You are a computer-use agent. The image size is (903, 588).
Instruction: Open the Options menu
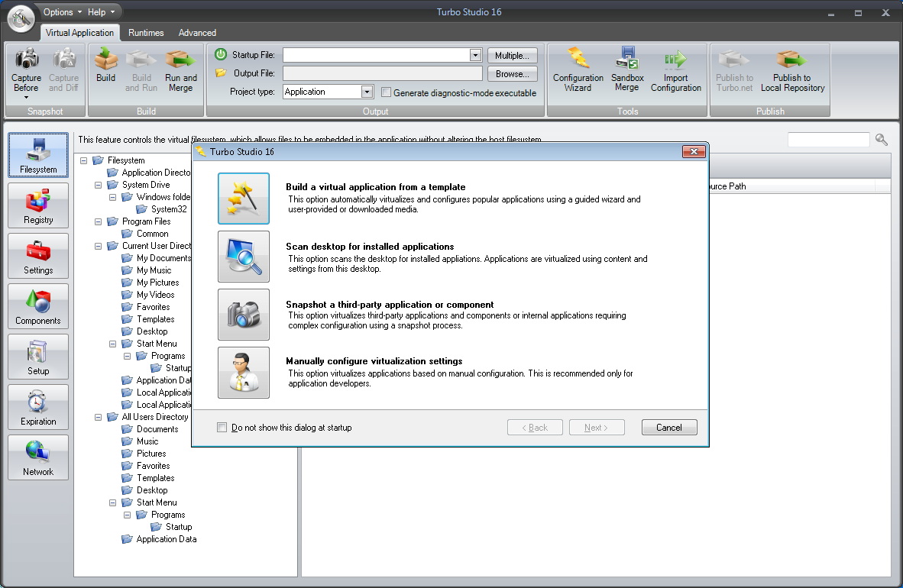[x=62, y=12]
